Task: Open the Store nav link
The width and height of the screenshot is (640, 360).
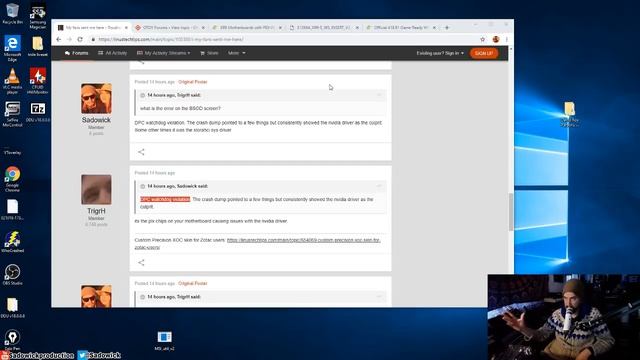Action: coord(209,53)
